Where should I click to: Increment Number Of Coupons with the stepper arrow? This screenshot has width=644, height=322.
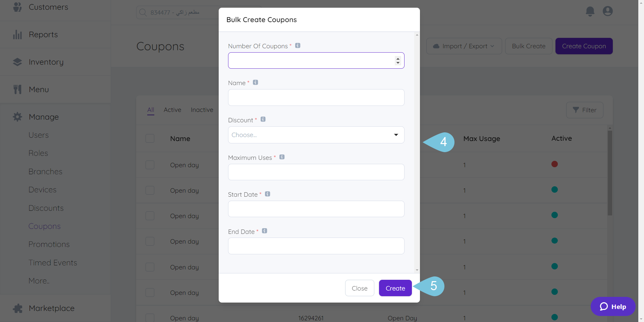pyautogui.click(x=398, y=59)
